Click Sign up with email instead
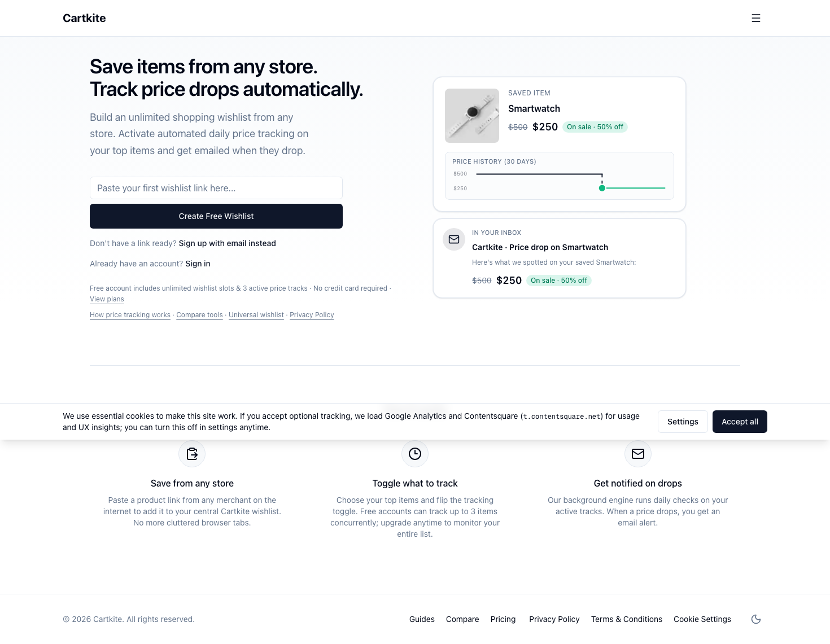The height and width of the screenshot is (644, 830). point(228,243)
